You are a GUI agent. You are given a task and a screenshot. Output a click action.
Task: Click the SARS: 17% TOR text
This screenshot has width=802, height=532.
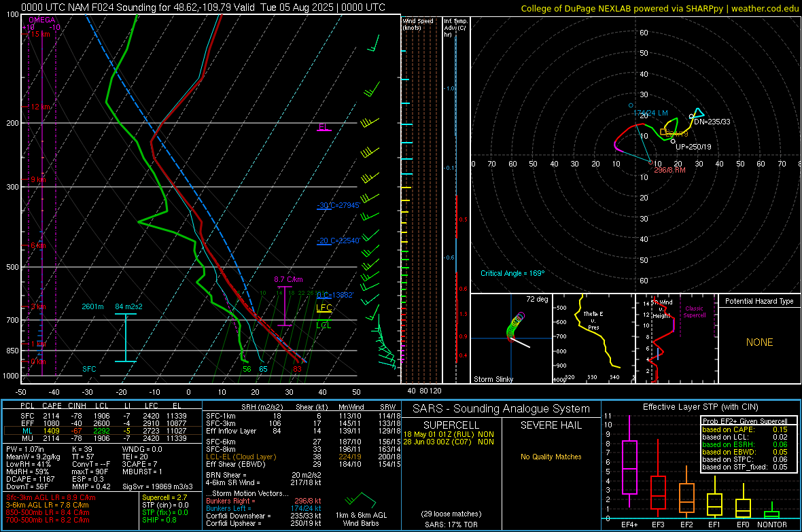pyautogui.click(x=452, y=525)
